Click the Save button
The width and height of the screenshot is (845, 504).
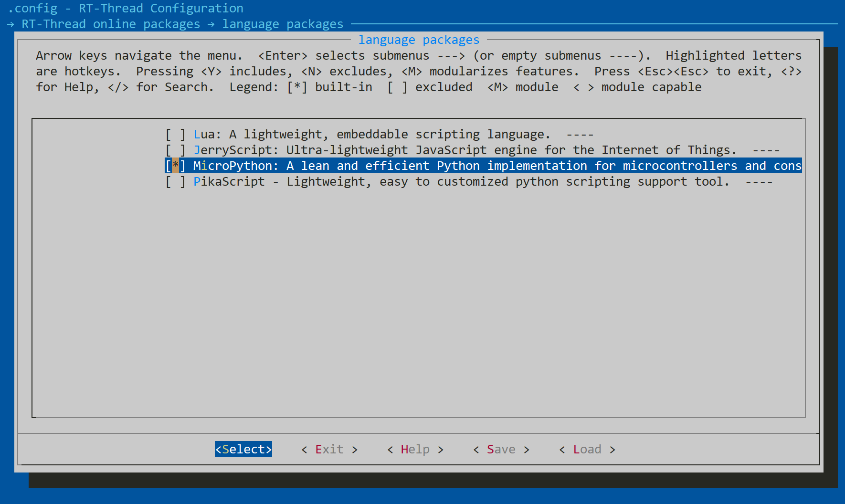click(x=501, y=450)
